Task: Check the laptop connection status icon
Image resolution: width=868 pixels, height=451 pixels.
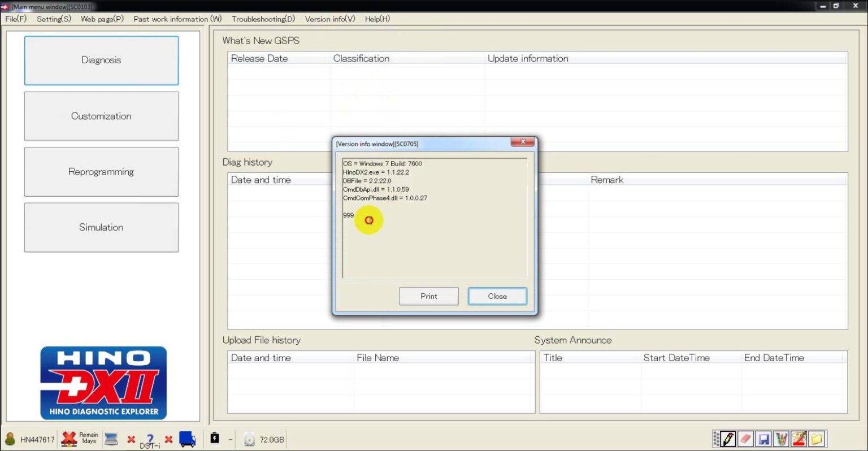Action: (x=111, y=439)
